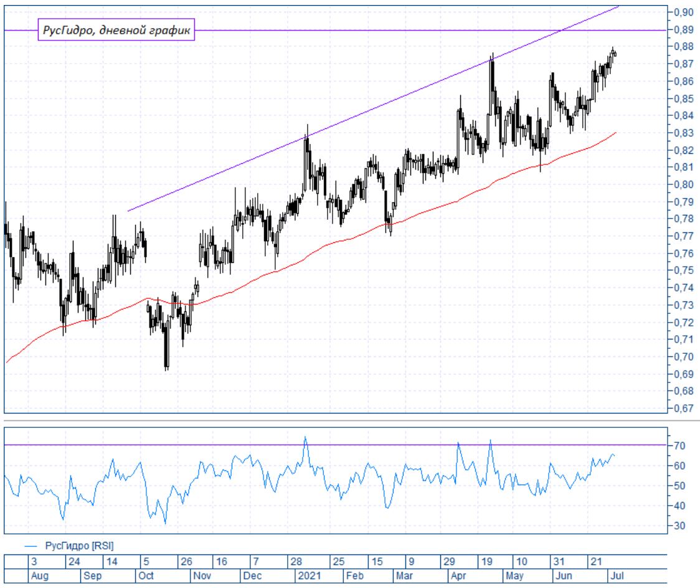Select the 0,72 price axis label
The height and width of the screenshot is (588, 700).
683,323
